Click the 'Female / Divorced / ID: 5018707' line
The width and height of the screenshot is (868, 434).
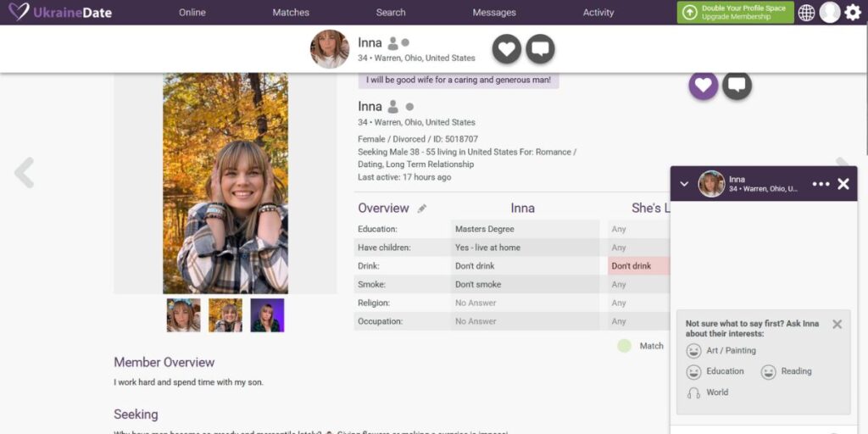[x=418, y=139]
